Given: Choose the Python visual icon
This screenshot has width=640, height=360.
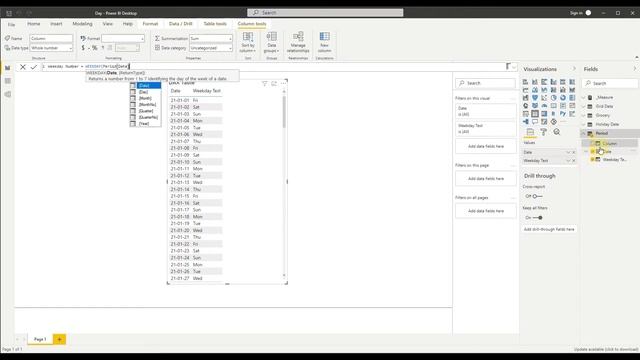Looking at the screenshot, I should point(563,114).
